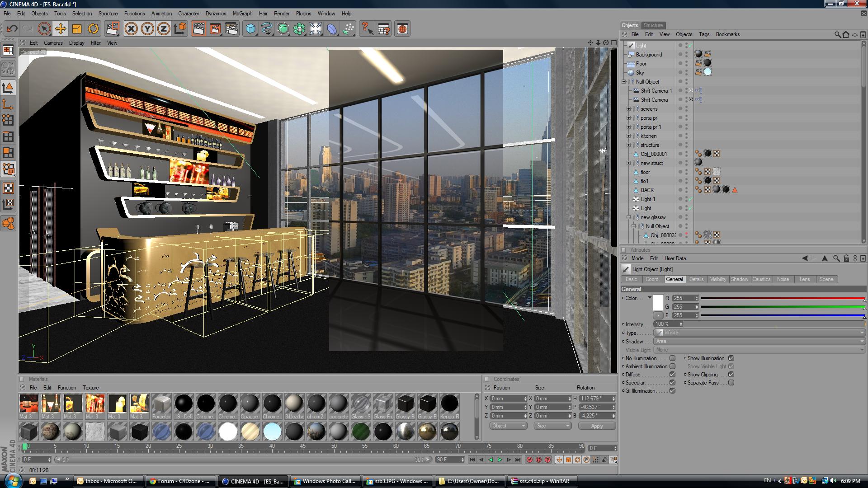Click Render in Picture Viewer icon
Viewport: 868px width, 488px height.
point(215,29)
